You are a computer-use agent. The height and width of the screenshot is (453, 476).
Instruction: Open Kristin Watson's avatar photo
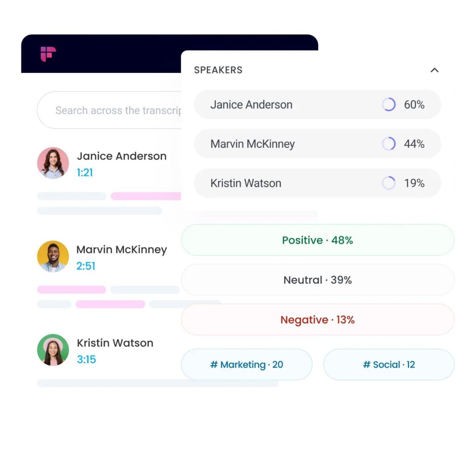point(53,350)
